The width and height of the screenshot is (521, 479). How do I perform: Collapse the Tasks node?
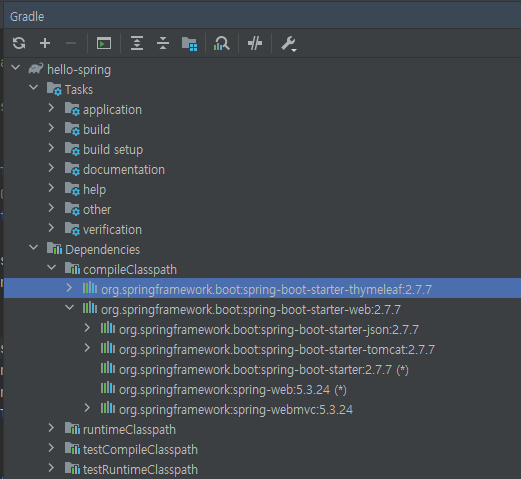pyautogui.click(x=33, y=88)
